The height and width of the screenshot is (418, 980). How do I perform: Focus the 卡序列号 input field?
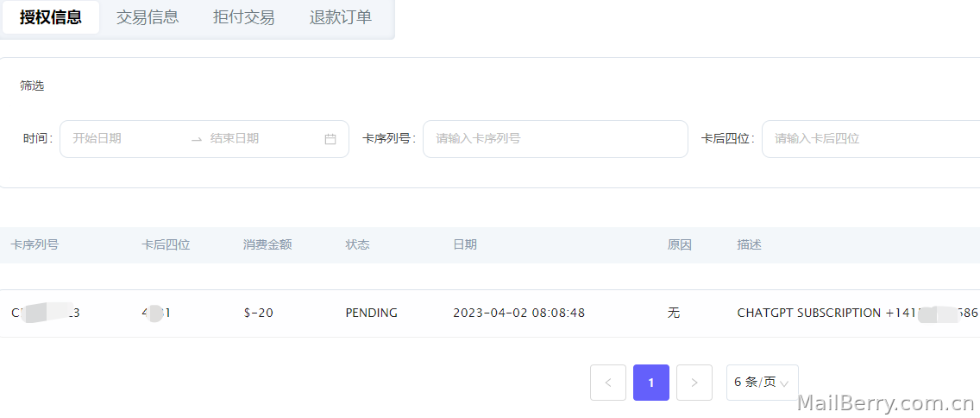tap(555, 139)
